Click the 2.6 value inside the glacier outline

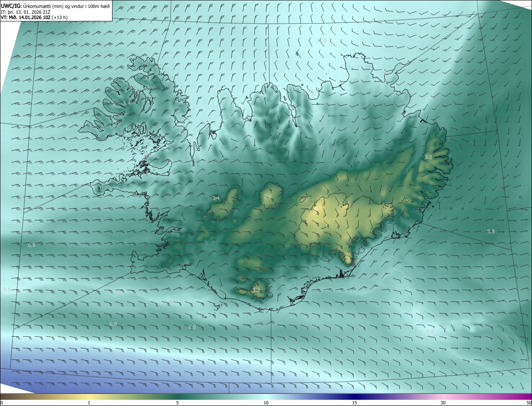(x=268, y=196)
